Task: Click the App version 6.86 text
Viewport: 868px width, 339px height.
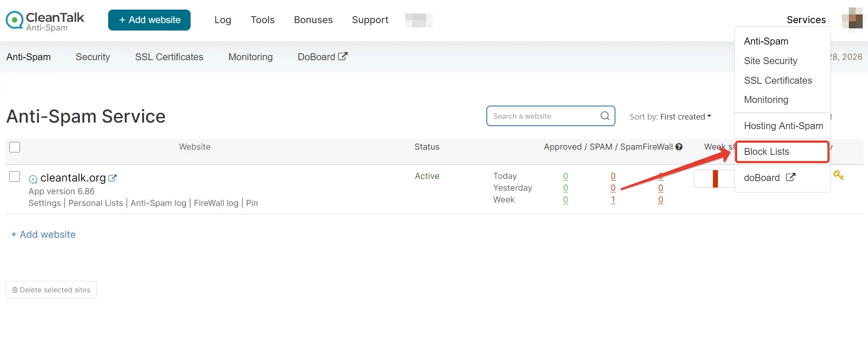Action: [62, 191]
